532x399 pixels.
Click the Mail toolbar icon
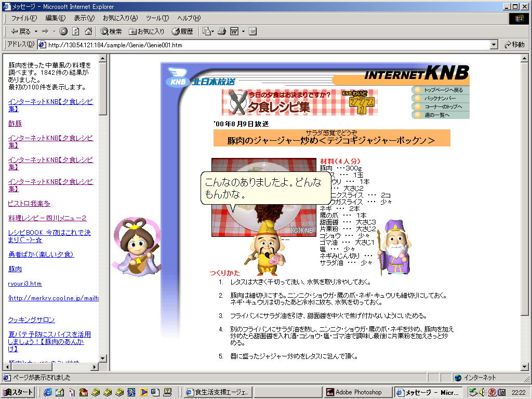click(x=207, y=31)
